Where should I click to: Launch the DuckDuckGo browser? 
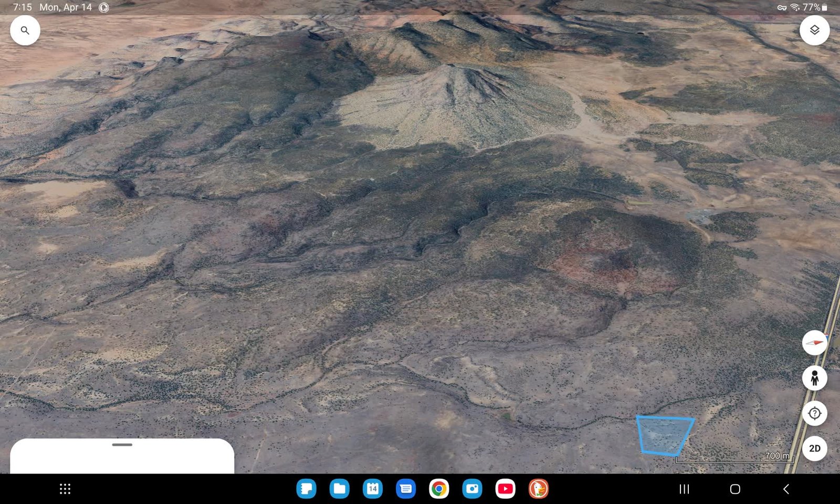538,489
